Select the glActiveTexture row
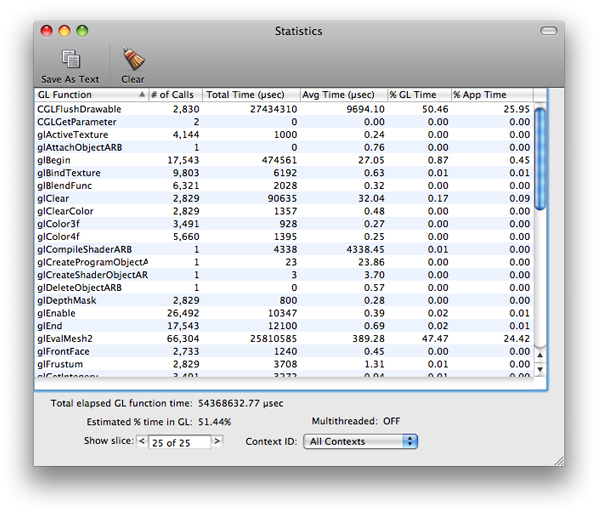Screen dimensions: 598x513 click(x=284, y=135)
